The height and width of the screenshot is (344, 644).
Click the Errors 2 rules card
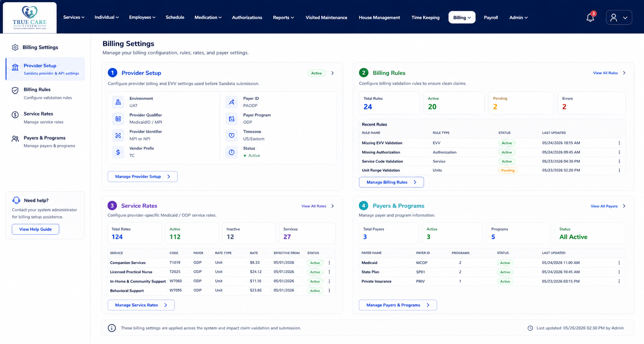tap(591, 103)
